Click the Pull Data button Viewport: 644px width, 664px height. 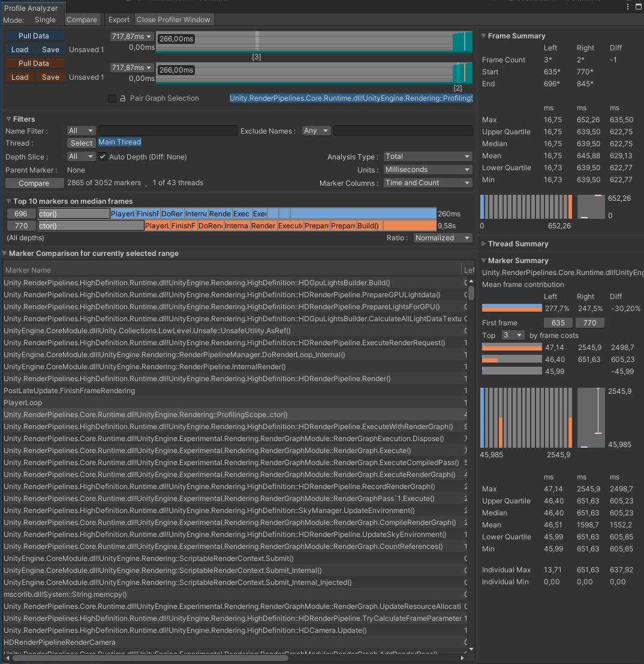(x=34, y=35)
